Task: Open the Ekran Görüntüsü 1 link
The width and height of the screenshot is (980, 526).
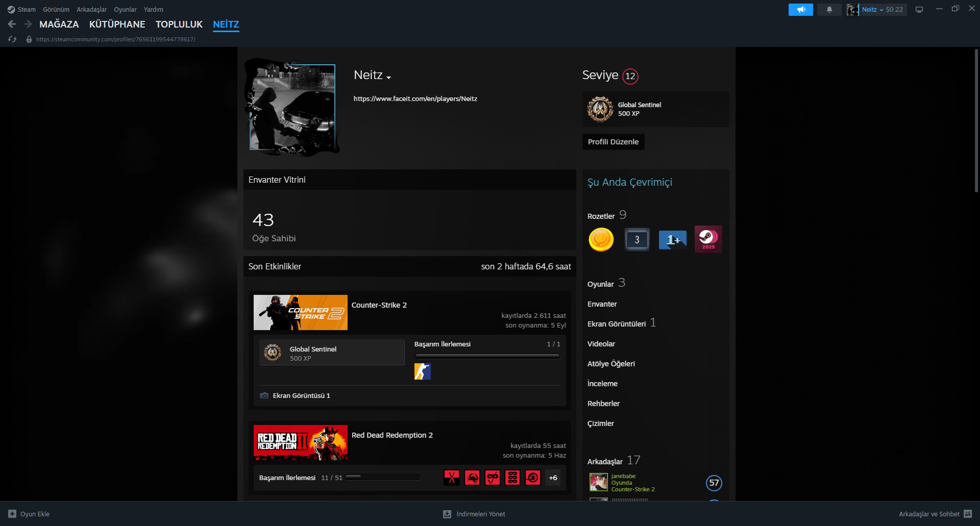Action: (x=301, y=396)
